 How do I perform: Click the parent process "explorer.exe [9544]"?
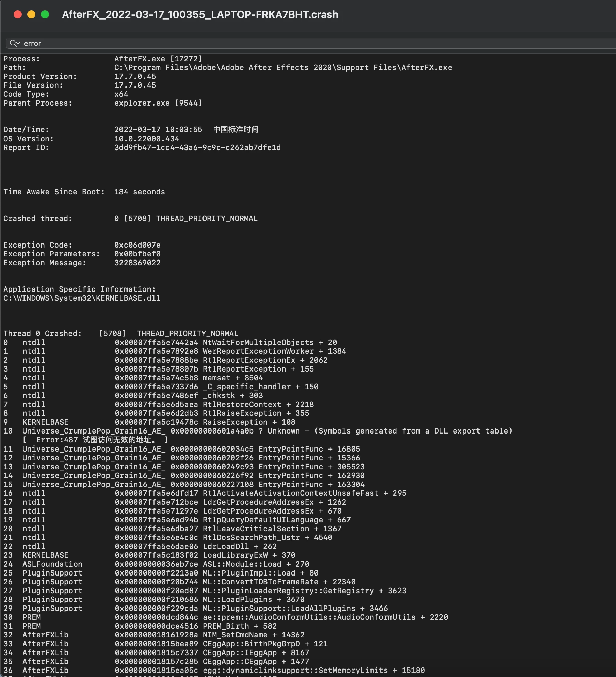coord(158,103)
